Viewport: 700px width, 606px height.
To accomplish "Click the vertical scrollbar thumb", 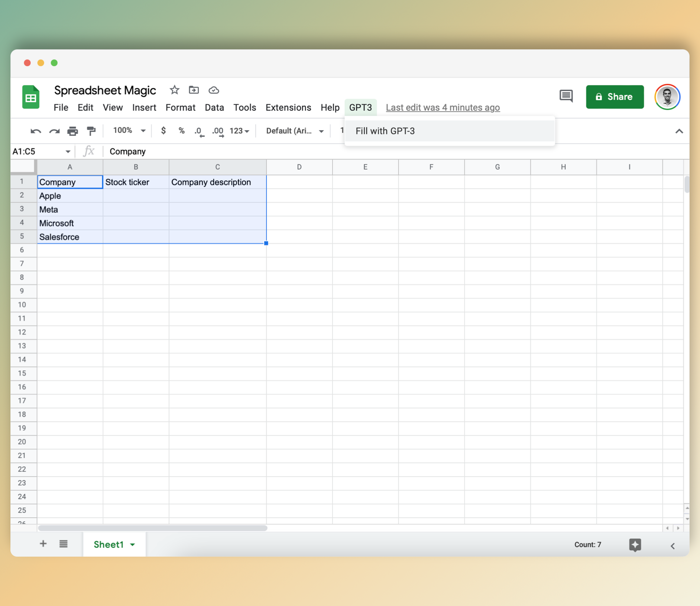I will (687, 184).
